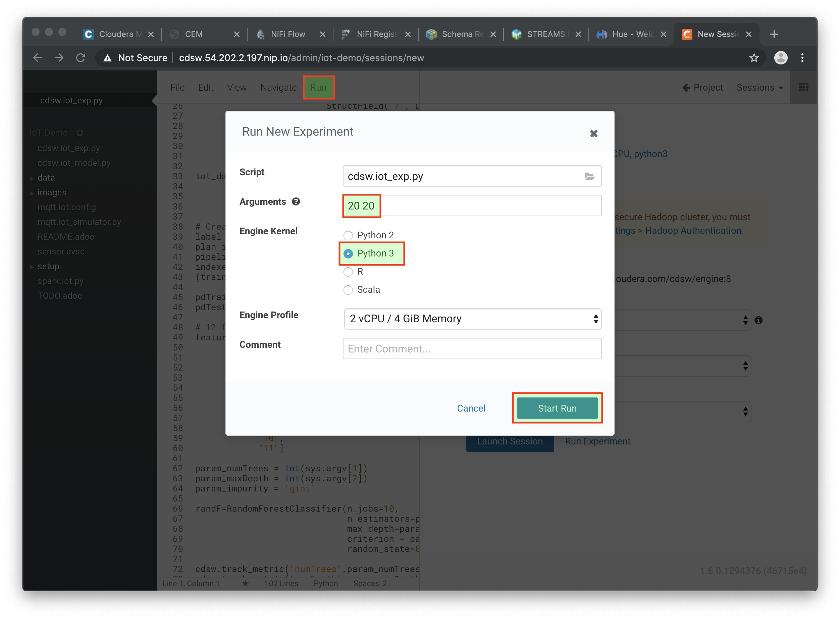Click Cancel in the experiment dialog
This screenshot has width=840, height=619.
tap(471, 408)
